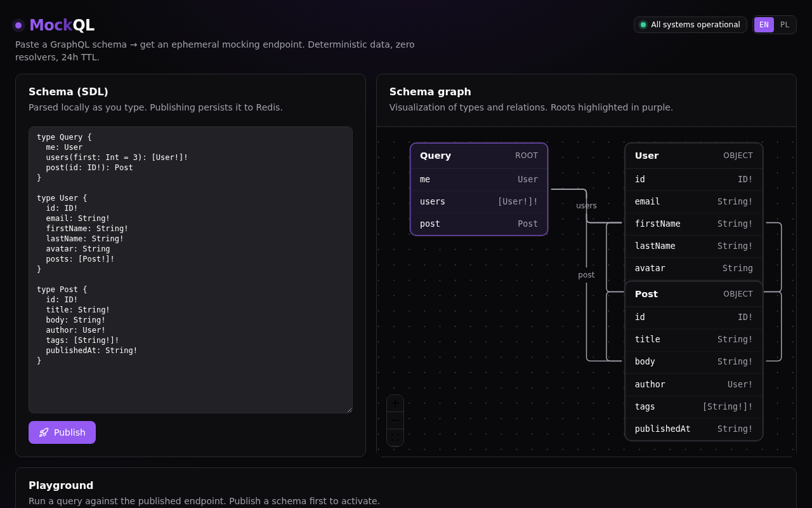Click the 'post' edge label in graph
This screenshot has width=812, height=508.
pos(586,275)
